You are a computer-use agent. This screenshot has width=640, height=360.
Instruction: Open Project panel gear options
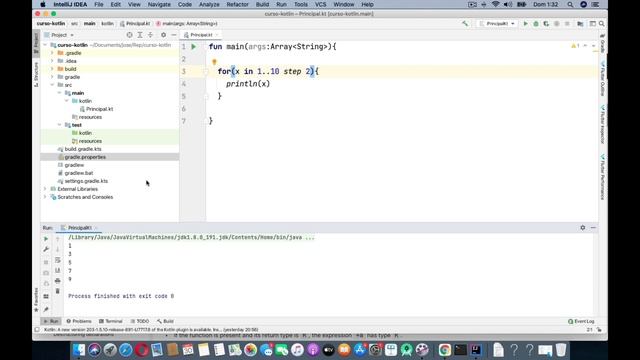point(163,35)
